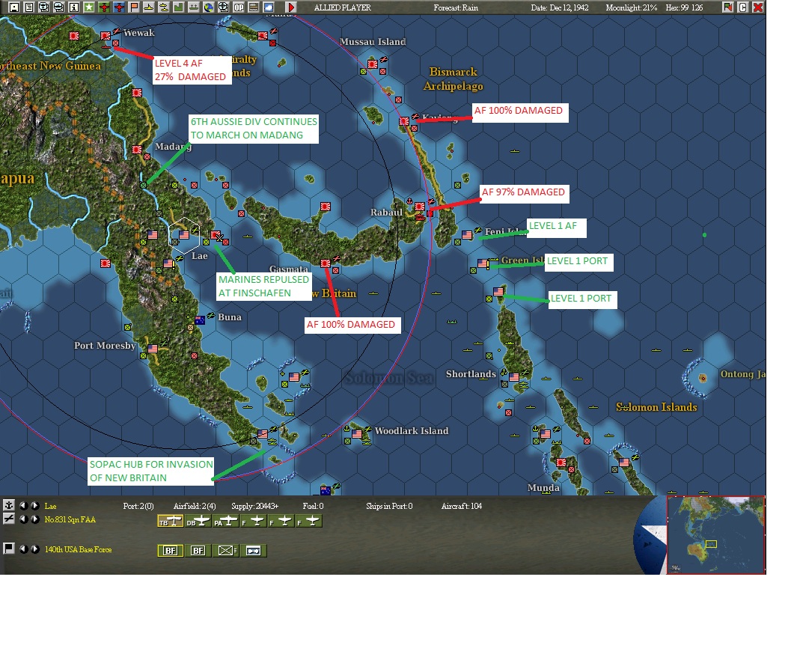The height and width of the screenshot is (672, 794).
Task: Select the red plane on green background icon
Action: (x=104, y=7)
